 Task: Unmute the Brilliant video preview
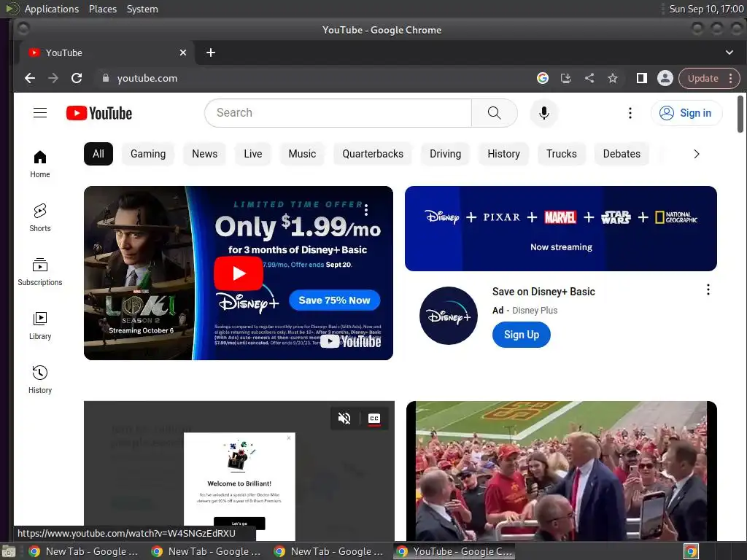(x=344, y=418)
